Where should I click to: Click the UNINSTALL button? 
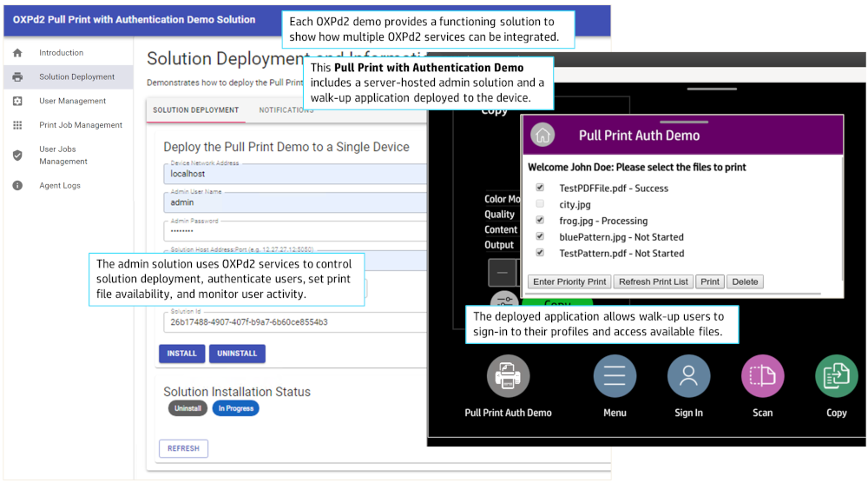pos(237,354)
